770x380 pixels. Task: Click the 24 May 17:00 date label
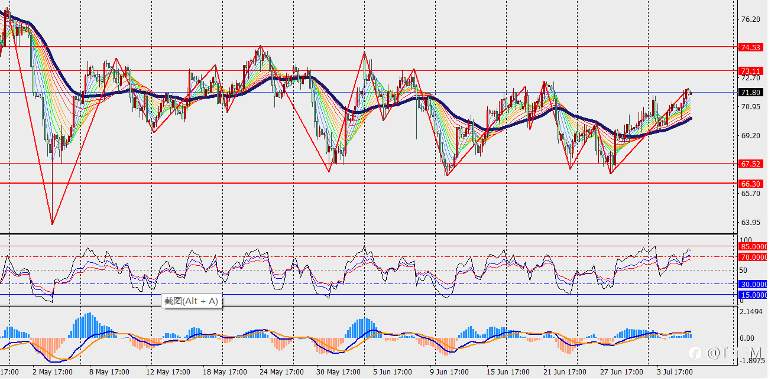pos(282,372)
